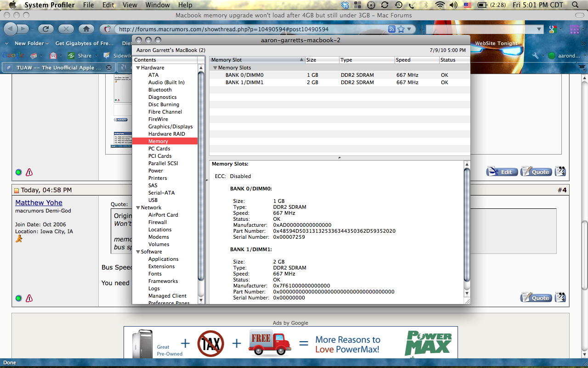Click the Gmail envelope icon in Google toolbar
The image size is (588, 368).
point(53,56)
